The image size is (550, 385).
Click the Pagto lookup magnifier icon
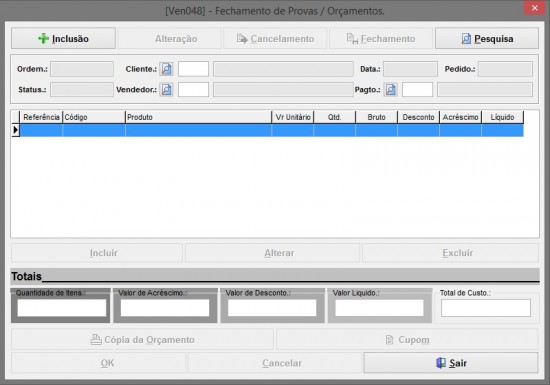390,90
